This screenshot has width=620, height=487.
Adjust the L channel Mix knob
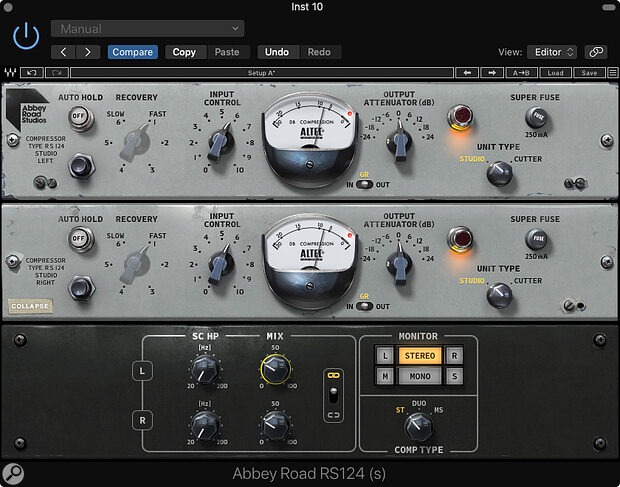276,369
